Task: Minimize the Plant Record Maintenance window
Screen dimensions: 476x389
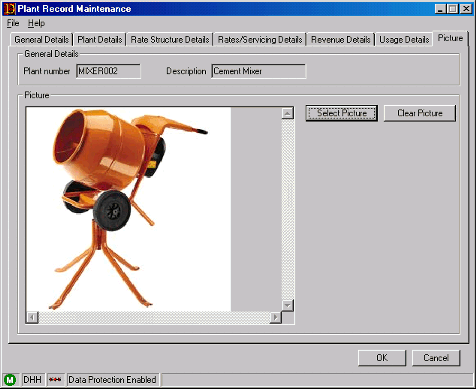Action: point(440,9)
